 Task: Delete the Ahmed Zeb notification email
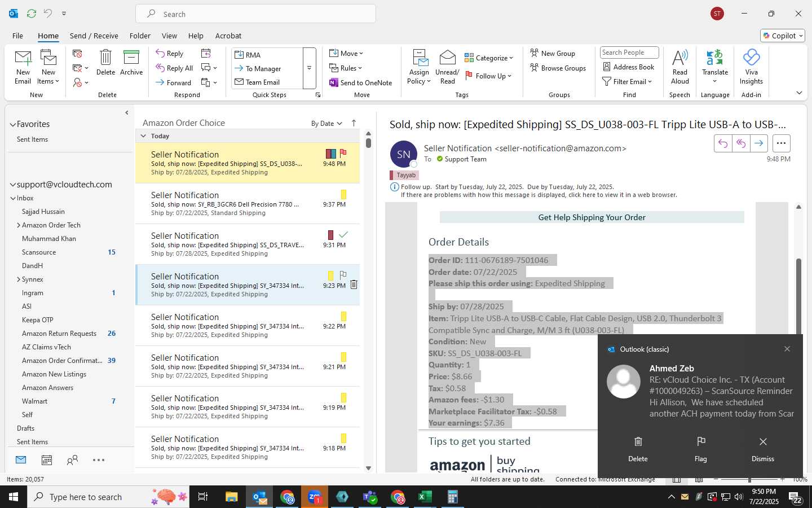coord(638,449)
